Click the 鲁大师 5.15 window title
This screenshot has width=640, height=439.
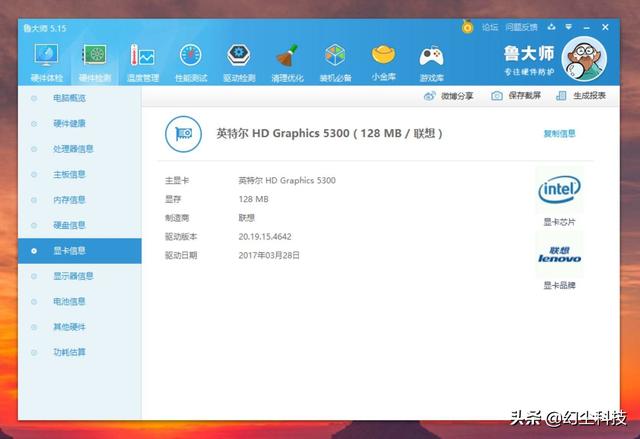tap(45, 28)
